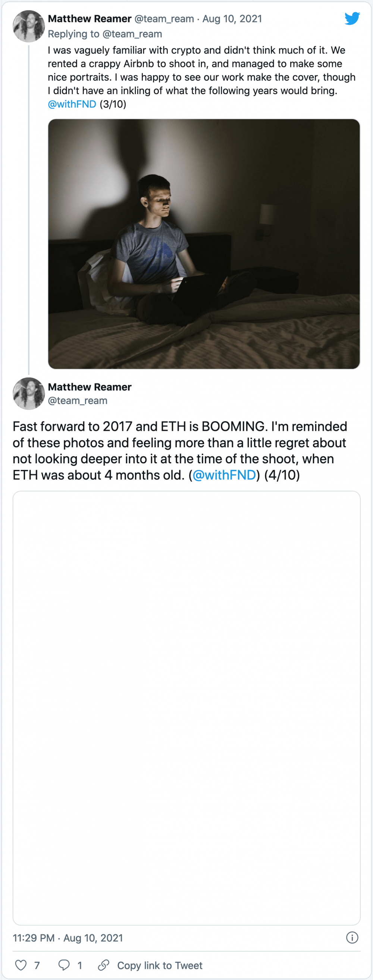Screen dimensions: 373x980
Task: Click the reply count number 1
Action: [x=80, y=965]
